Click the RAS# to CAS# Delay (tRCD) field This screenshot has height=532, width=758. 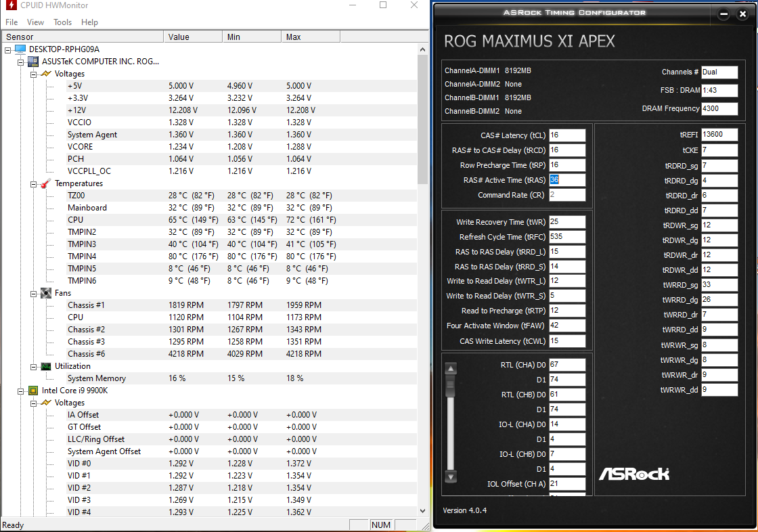[567, 150]
